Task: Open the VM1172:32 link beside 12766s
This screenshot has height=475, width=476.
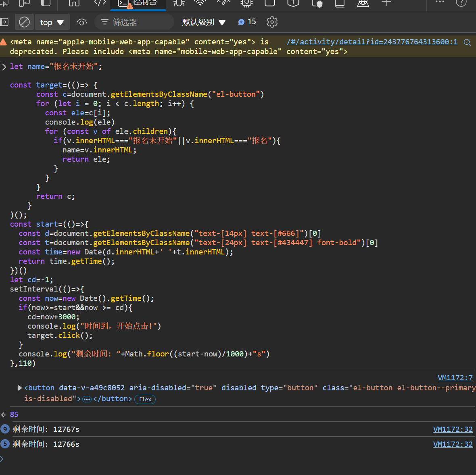Action: point(453,444)
